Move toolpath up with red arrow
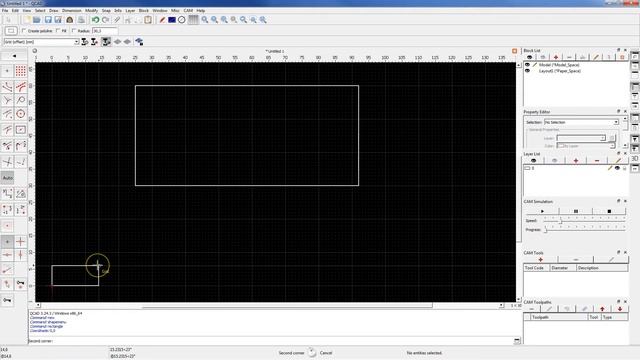 (602, 309)
